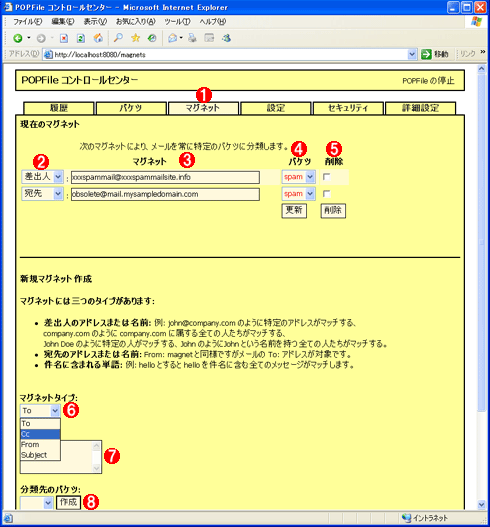Open the お気に入り(A) menu
The image size is (490, 527).
tap(135, 22)
